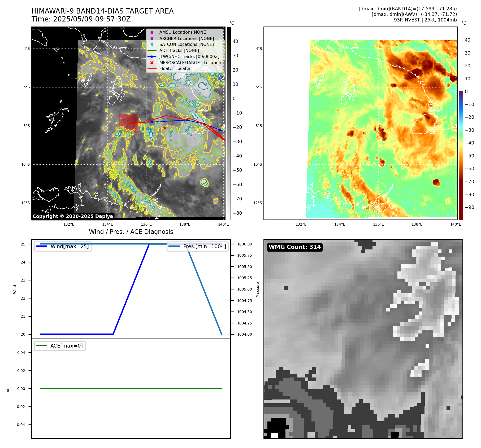481x448 pixels.
Task: Click the AWV dmax, dmin values text
Action: 414,14
